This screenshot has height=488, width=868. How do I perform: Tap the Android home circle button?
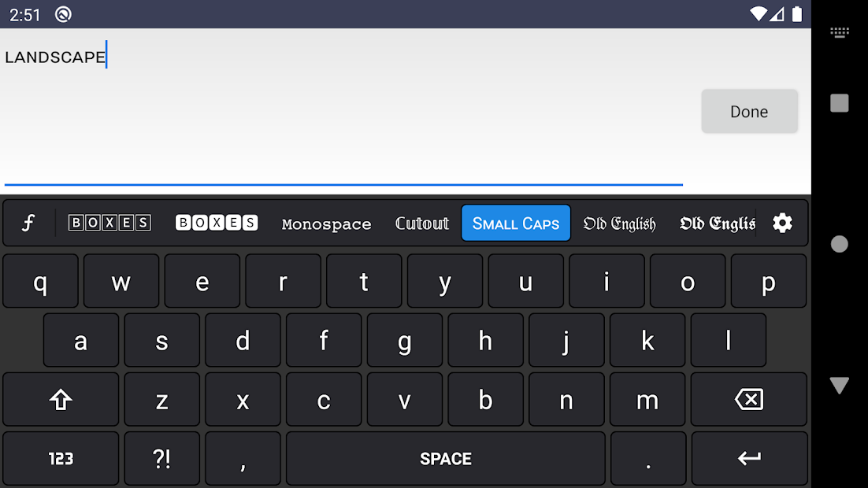[840, 244]
